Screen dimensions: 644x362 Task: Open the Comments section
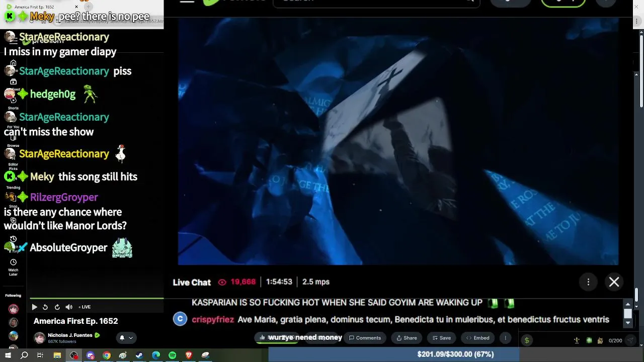tap(365, 338)
